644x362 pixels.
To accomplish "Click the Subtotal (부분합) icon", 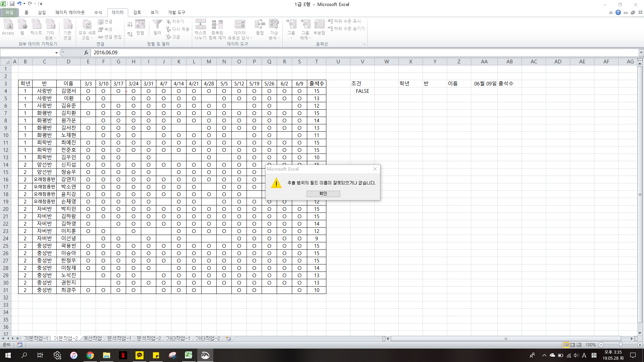I will click(319, 24).
